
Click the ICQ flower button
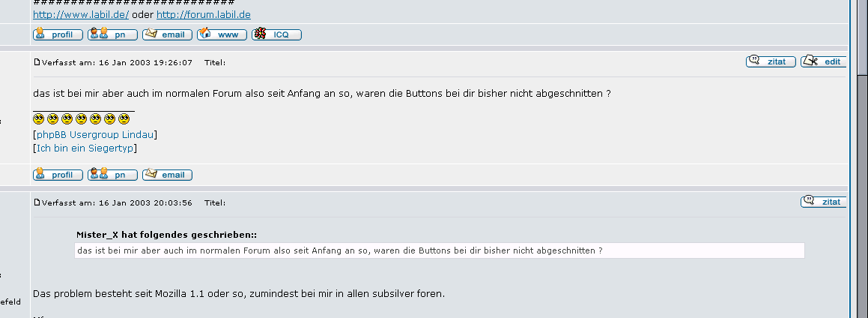tap(277, 34)
